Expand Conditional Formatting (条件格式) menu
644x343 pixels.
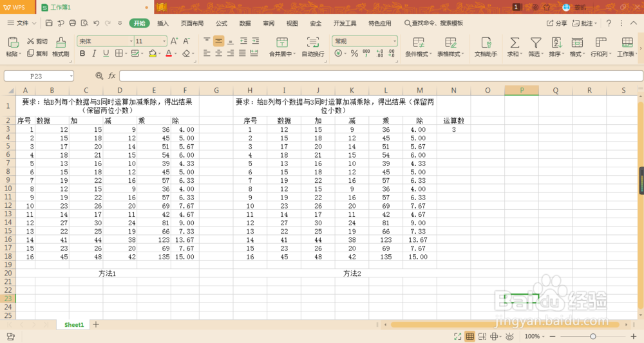click(430, 54)
